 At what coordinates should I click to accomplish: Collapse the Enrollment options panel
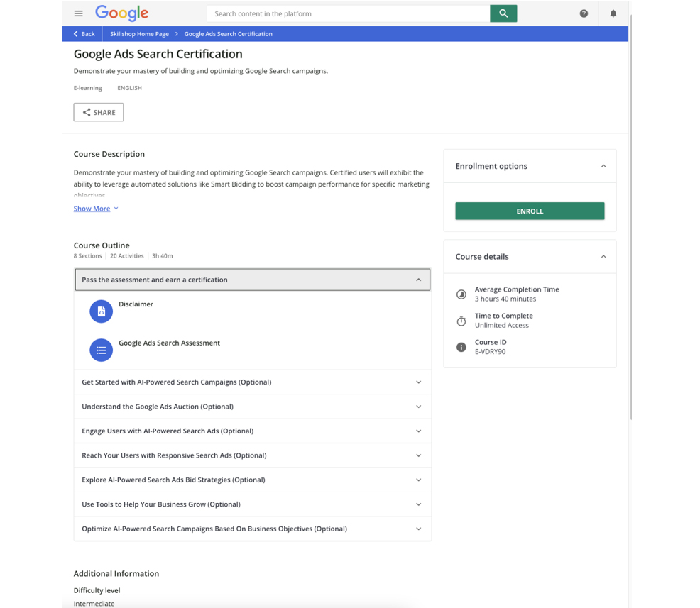(x=603, y=166)
